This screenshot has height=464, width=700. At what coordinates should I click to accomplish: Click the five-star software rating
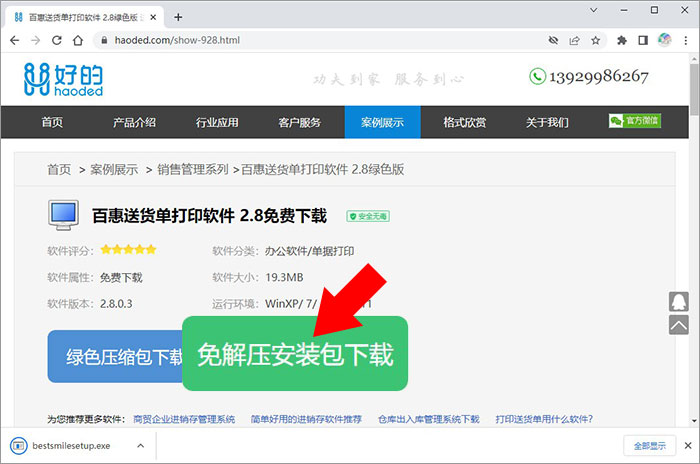tap(129, 249)
